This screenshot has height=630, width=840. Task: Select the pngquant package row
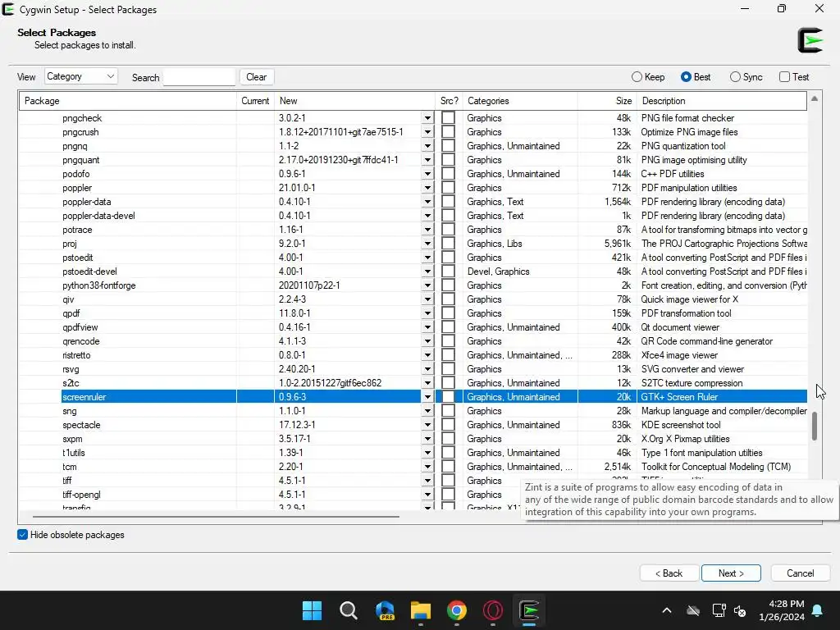413,160
